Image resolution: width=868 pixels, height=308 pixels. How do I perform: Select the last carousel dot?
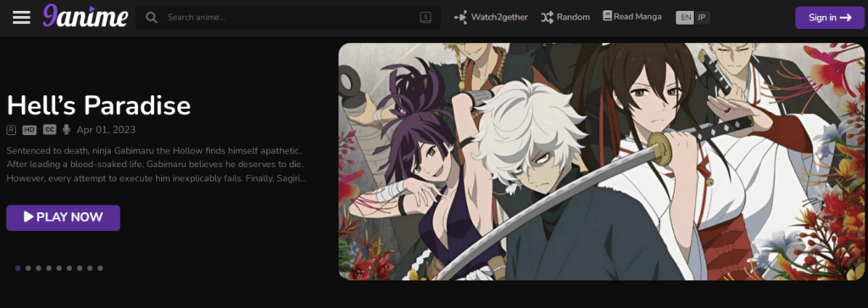pyautogui.click(x=100, y=268)
